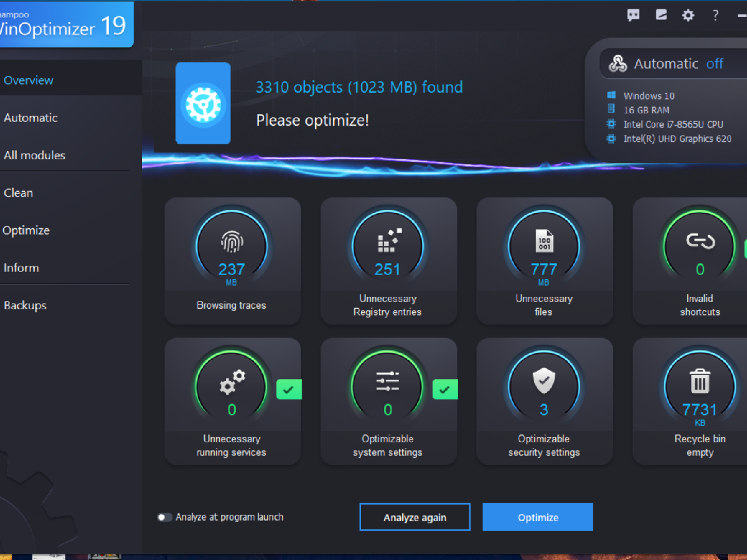The width and height of the screenshot is (747, 560).
Task: Click the security settings shield icon
Action: pos(544,381)
